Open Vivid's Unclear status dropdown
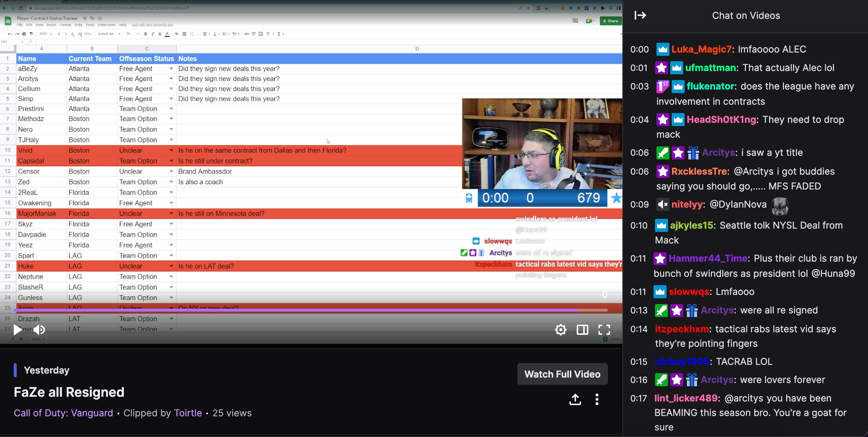The image size is (868, 437). tap(171, 150)
